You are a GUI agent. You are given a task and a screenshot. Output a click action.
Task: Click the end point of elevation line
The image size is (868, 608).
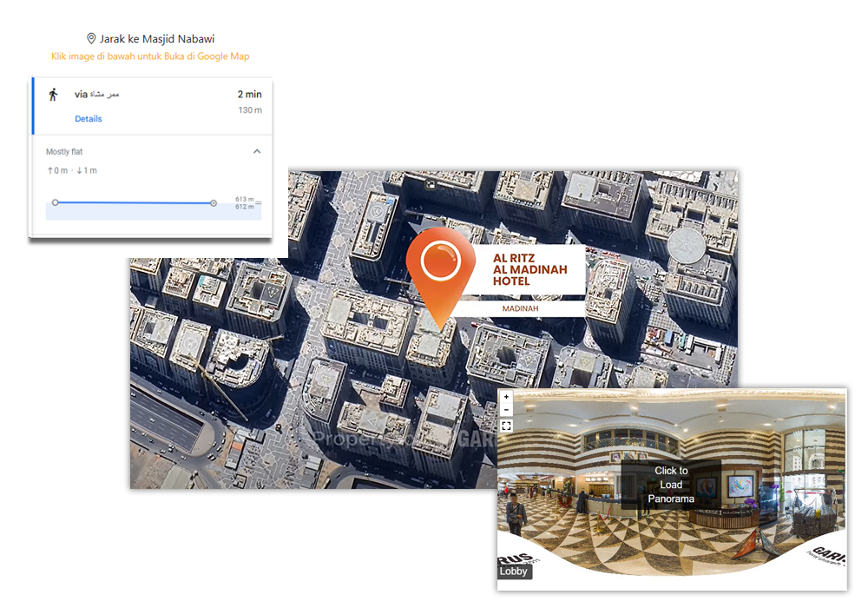214,202
